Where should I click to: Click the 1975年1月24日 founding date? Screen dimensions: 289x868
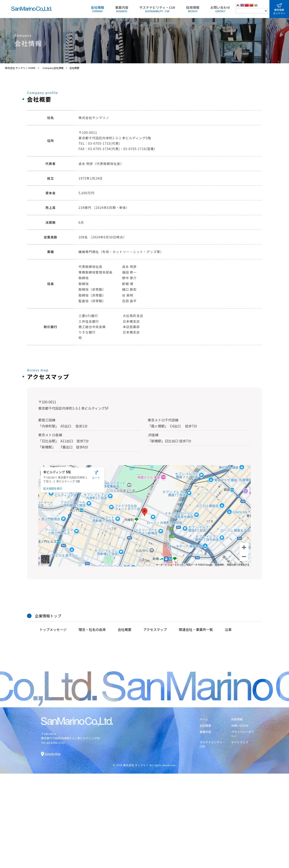(90, 179)
